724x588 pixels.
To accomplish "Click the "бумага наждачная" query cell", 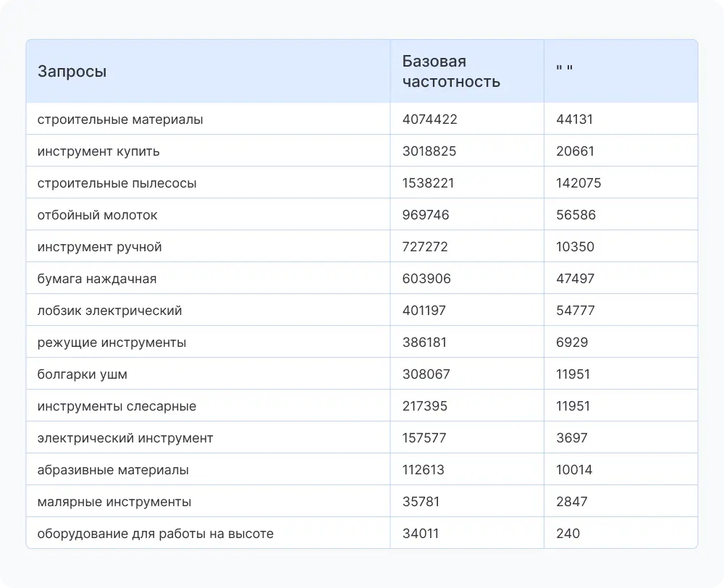I will pos(97,279).
